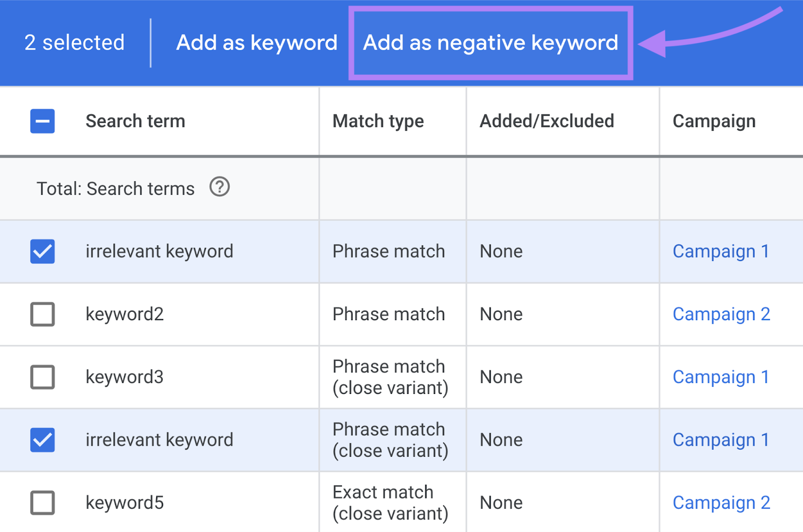Select the keyword2 row checkbox
Screen dimensions: 803x532
click(x=43, y=314)
